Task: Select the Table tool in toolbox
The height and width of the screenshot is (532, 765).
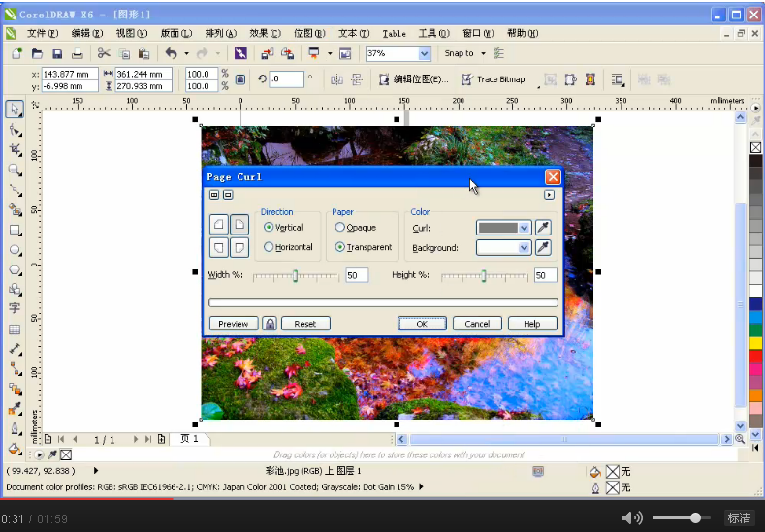Action: (x=15, y=329)
